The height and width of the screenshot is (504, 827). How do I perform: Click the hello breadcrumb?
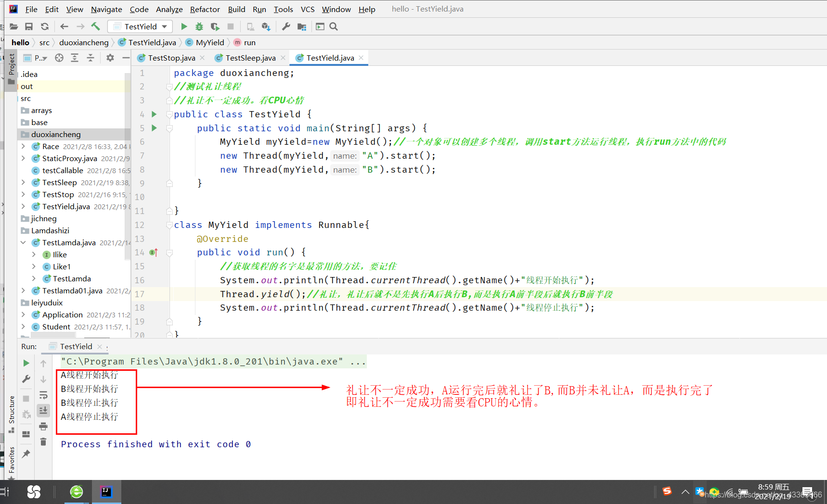20,42
